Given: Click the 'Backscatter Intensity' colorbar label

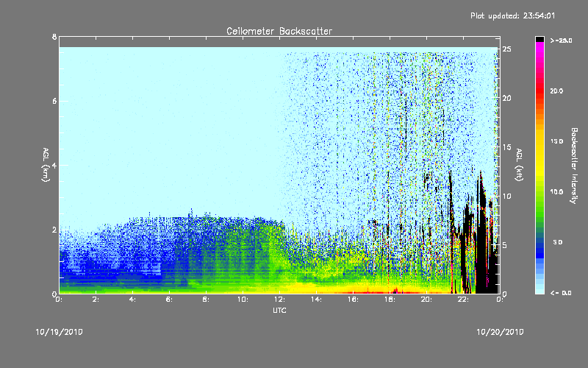Looking at the screenshot, I should 574,166.
